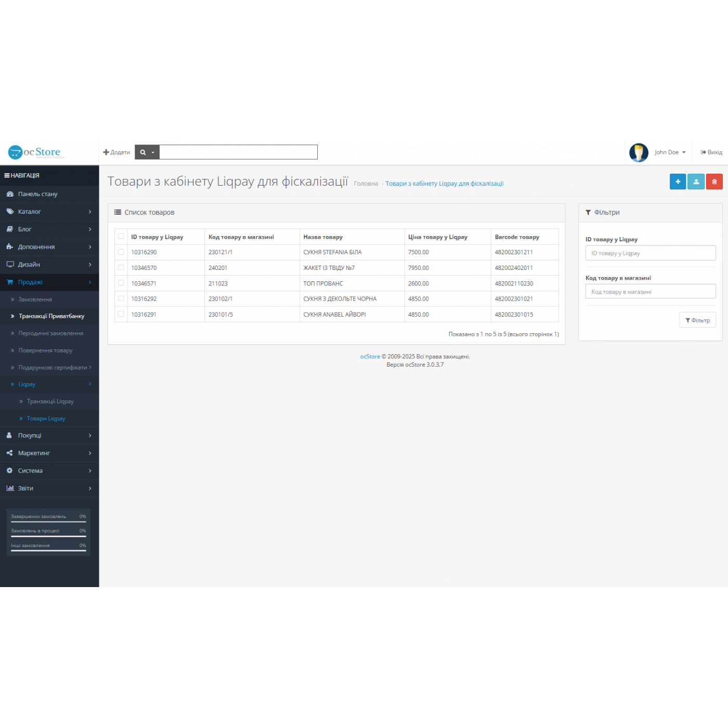Focus the ID товару у Liqpay filter field
Viewport: 728px width, 728px height.
[x=650, y=253]
